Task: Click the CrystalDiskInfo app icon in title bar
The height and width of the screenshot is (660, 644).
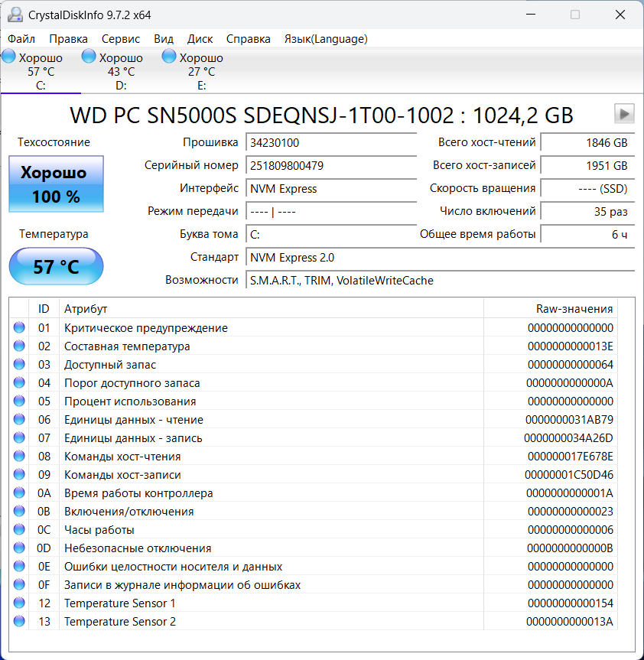Action: tap(15, 15)
